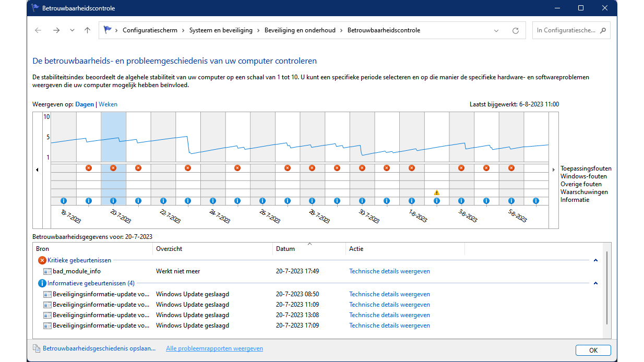Click the Actie column header
The width and height of the screenshot is (644, 362).
405,249
